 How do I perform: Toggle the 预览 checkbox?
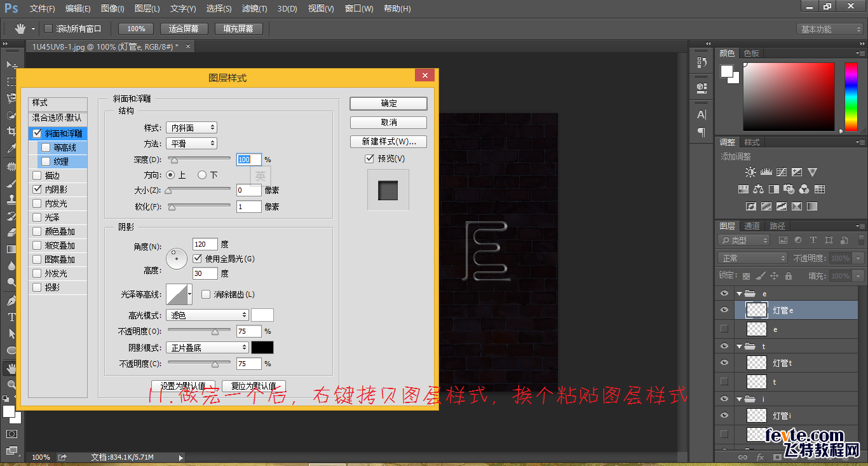(370, 158)
